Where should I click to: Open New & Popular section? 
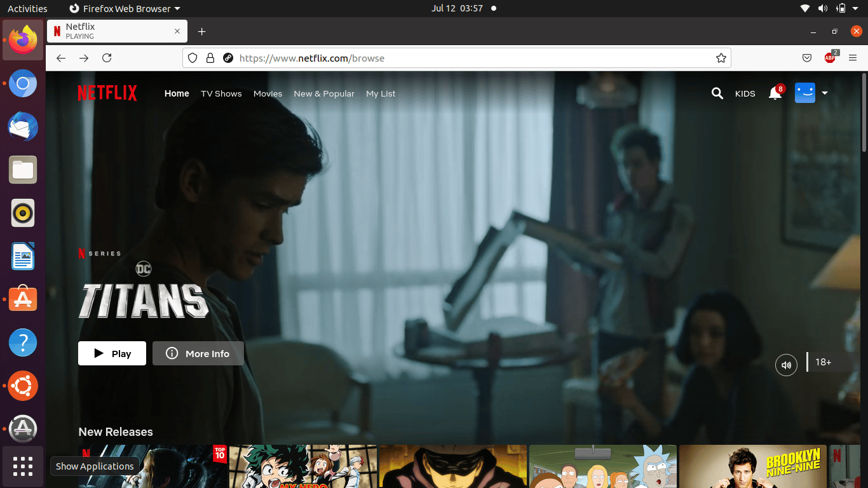click(x=324, y=93)
